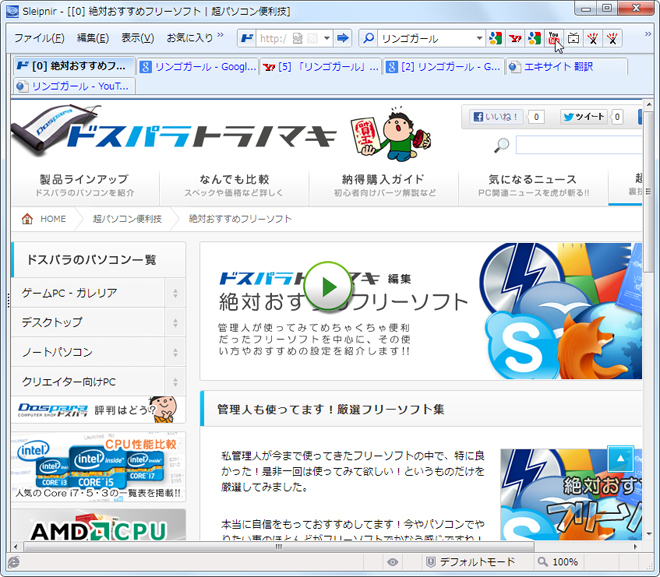660x577 pixels.
Task: Click the RSS feed icon in the address bar
Action: coord(312,39)
